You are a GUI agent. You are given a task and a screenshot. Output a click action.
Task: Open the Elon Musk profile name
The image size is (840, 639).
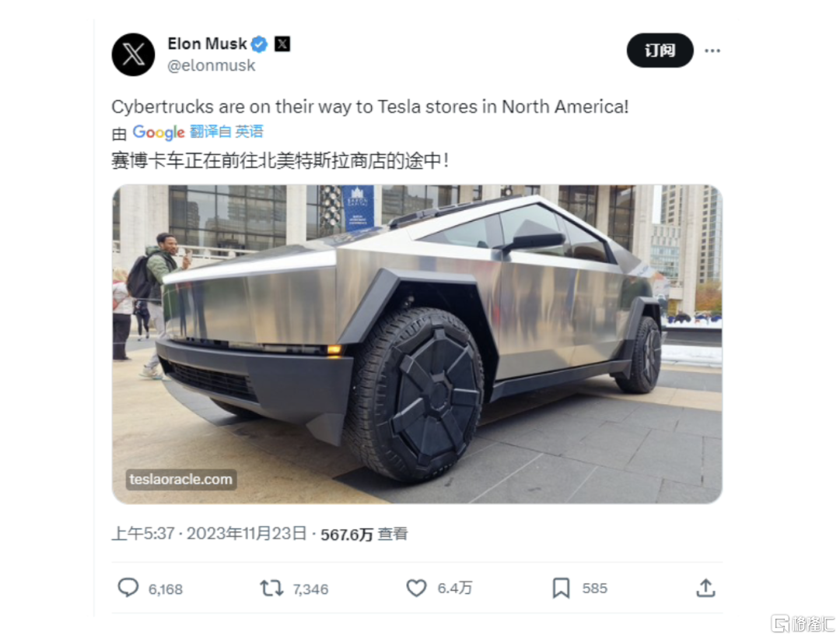coord(208,44)
